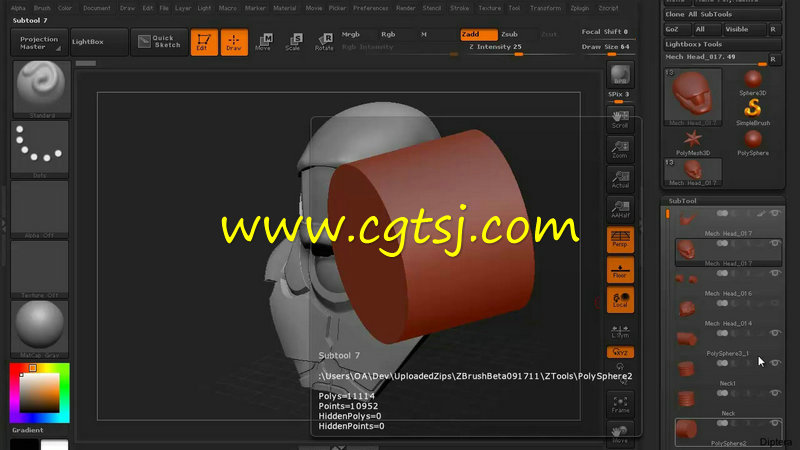Viewport: 800px width, 450px height.
Task: Click the GoZ button
Action: click(677, 30)
